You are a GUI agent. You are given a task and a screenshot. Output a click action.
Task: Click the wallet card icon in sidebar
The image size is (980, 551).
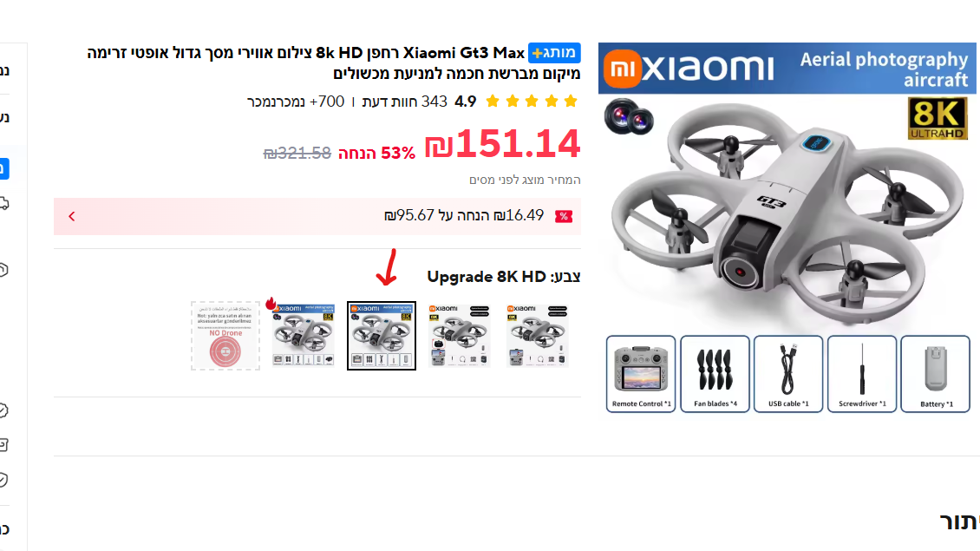pos(3,444)
